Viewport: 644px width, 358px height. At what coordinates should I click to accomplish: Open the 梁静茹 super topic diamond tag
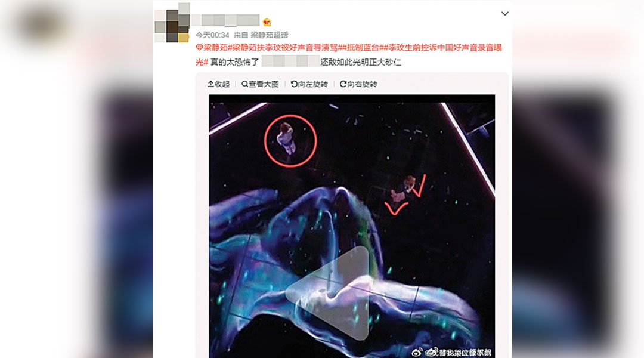coord(211,48)
